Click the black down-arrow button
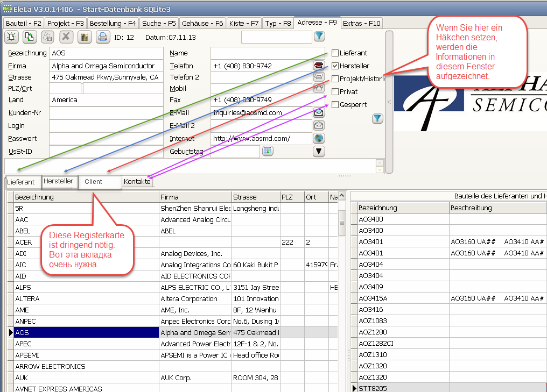 (319, 151)
